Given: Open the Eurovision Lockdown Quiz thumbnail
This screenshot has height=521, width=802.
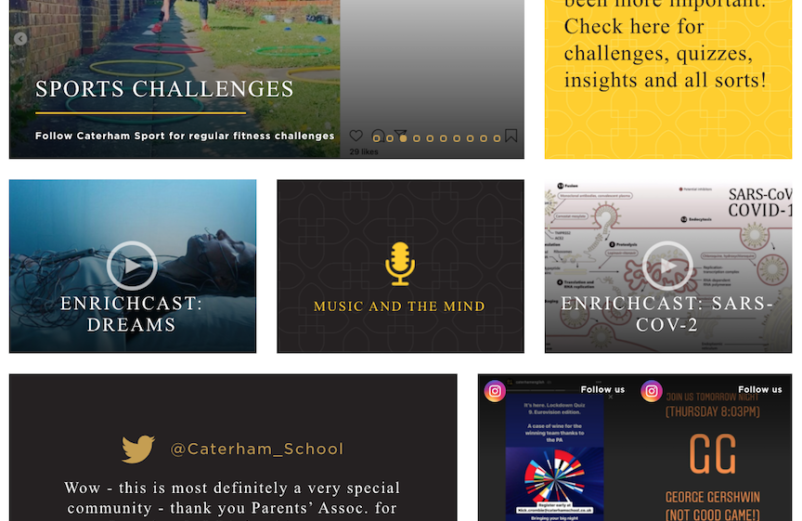Looking at the screenshot, I should tap(554, 458).
